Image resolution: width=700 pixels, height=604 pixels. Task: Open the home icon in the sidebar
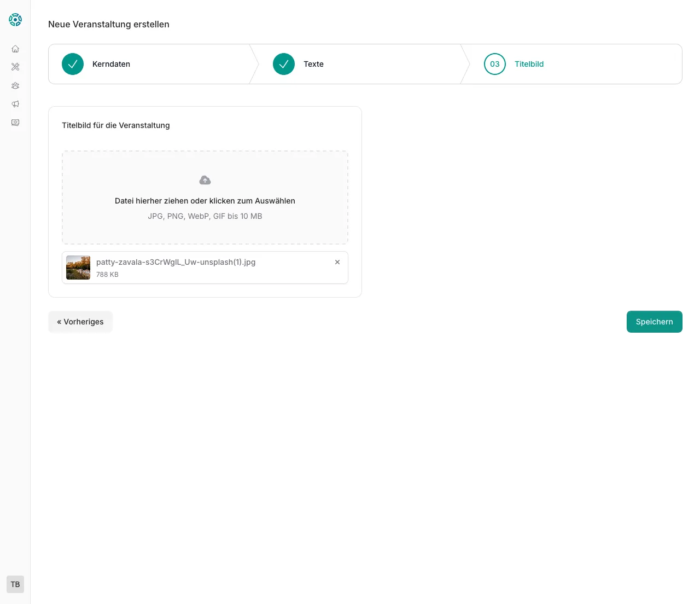(x=15, y=49)
